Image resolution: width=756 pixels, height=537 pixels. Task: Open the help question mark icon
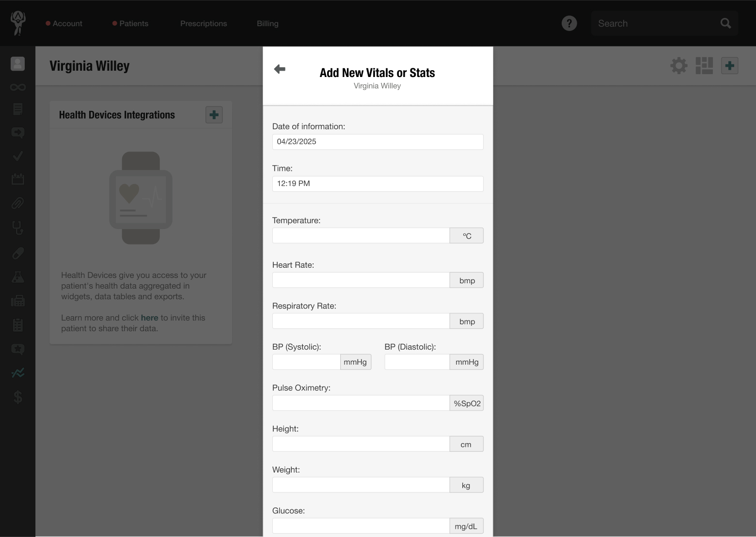coord(569,23)
